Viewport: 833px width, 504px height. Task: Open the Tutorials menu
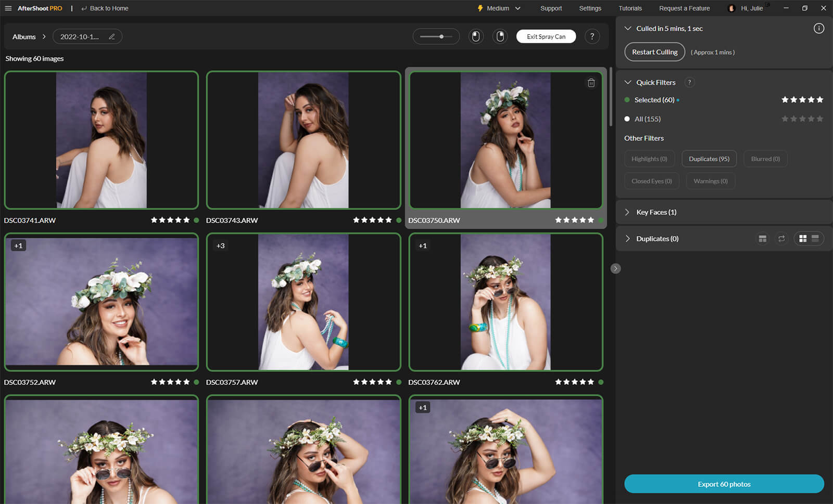coord(630,8)
